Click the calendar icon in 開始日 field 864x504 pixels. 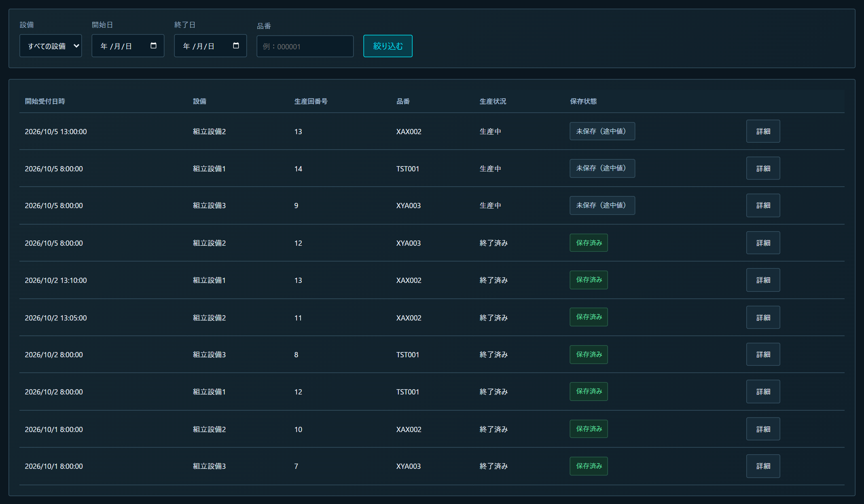[x=153, y=46]
